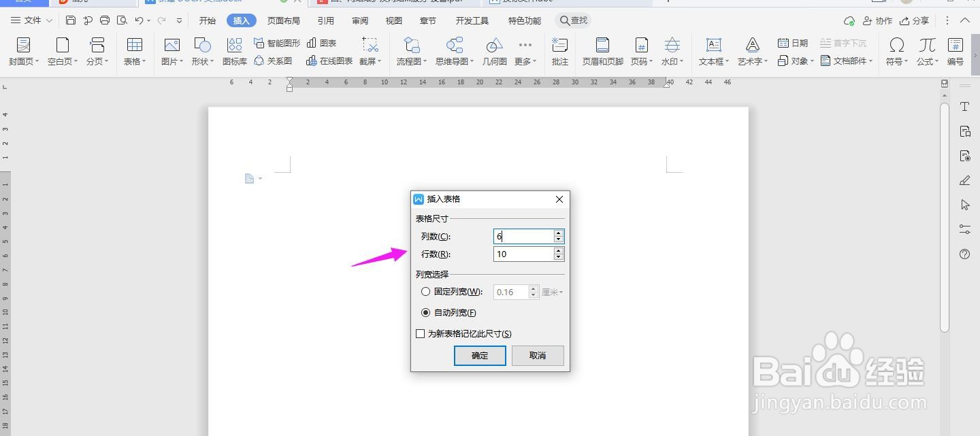This screenshot has height=436, width=980.
Task: Switch to the Review (审阅) tab
Action: tap(360, 20)
